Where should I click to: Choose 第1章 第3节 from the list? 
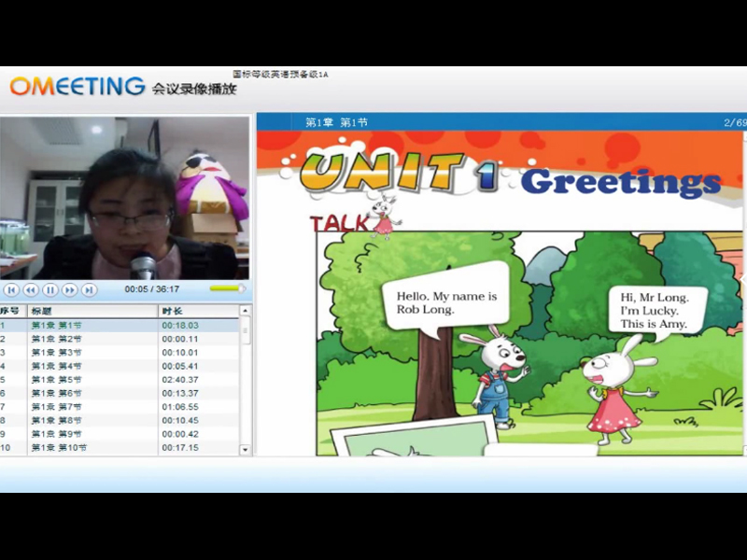(57, 353)
